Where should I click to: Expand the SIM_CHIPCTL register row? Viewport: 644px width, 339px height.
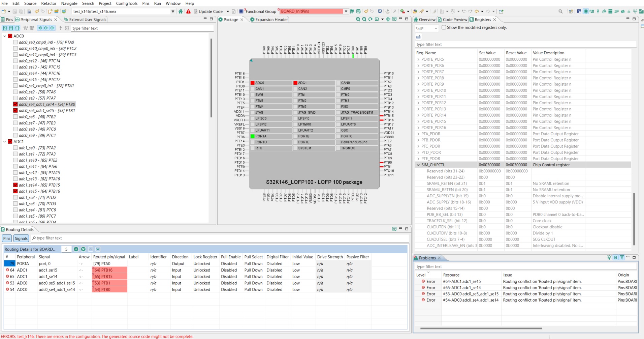point(418,165)
